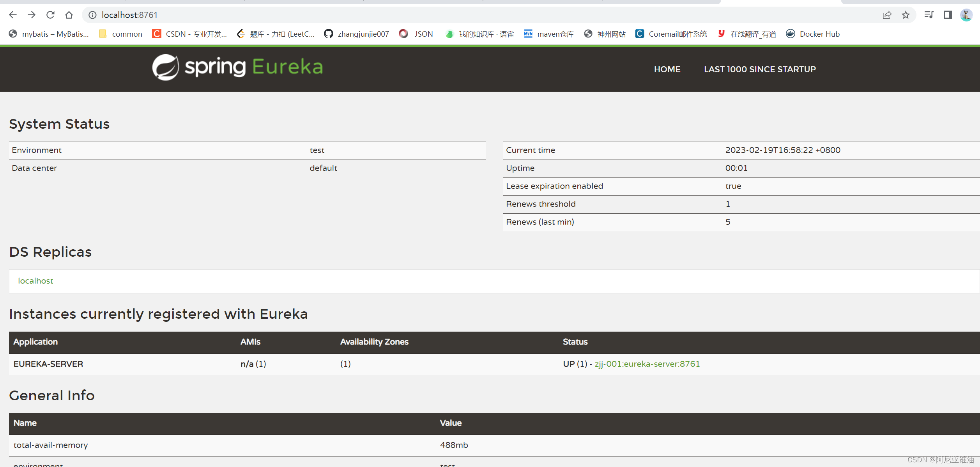Open the zhangjunjie007 GitHub bookmark
The height and width of the screenshot is (467, 980).
coord(356,34)
